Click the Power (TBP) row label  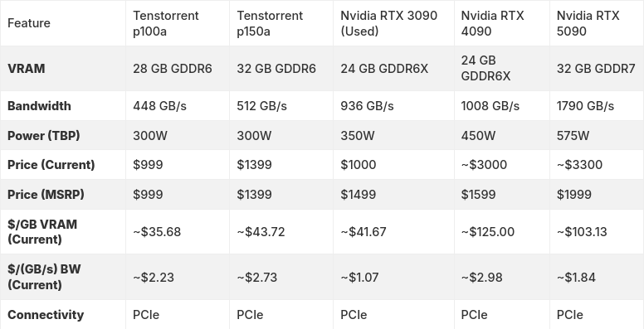point(43,135)
